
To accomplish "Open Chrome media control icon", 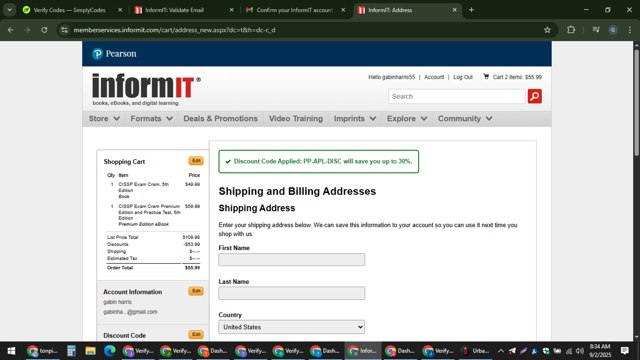I will (596, 30).
